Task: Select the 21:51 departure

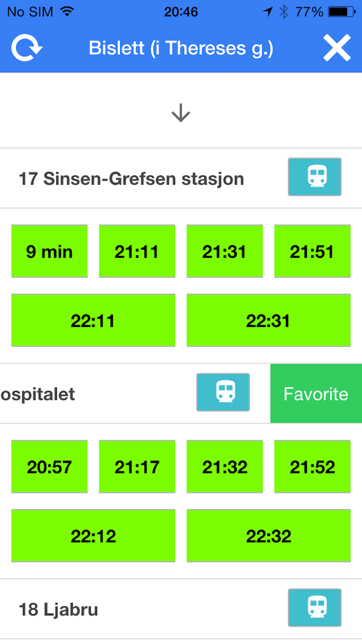Action: pyautogui.click(x=312, y=251)
